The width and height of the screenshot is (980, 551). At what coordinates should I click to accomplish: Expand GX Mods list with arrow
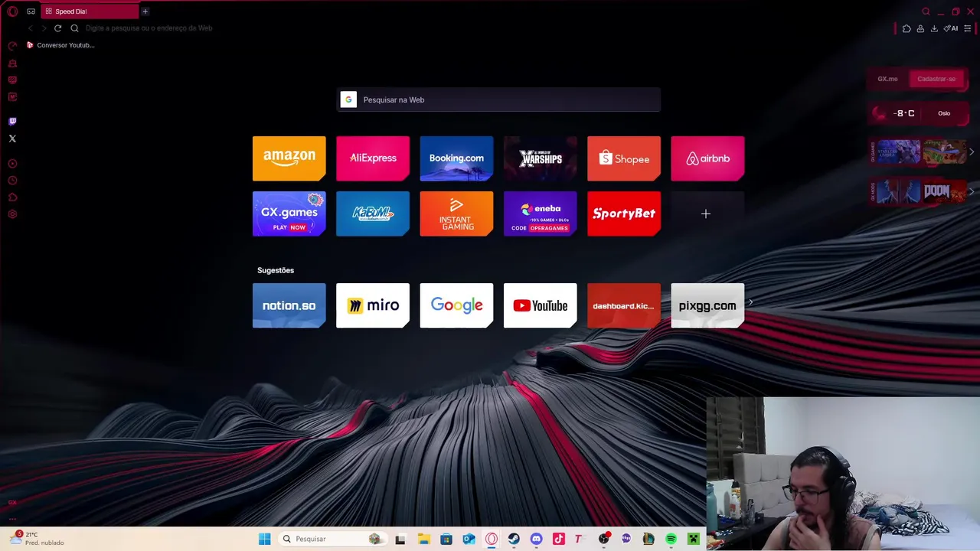coord(972,191)
